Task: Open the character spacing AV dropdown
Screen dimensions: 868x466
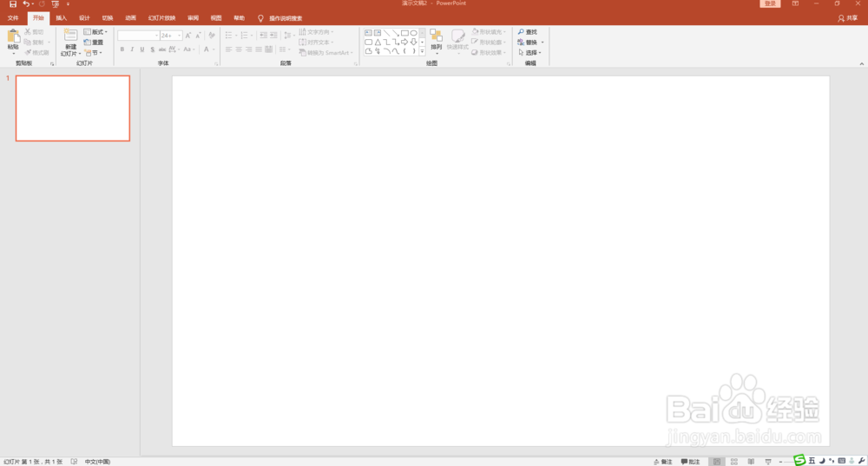Action: pyautogui.click(x=174, y=49)
